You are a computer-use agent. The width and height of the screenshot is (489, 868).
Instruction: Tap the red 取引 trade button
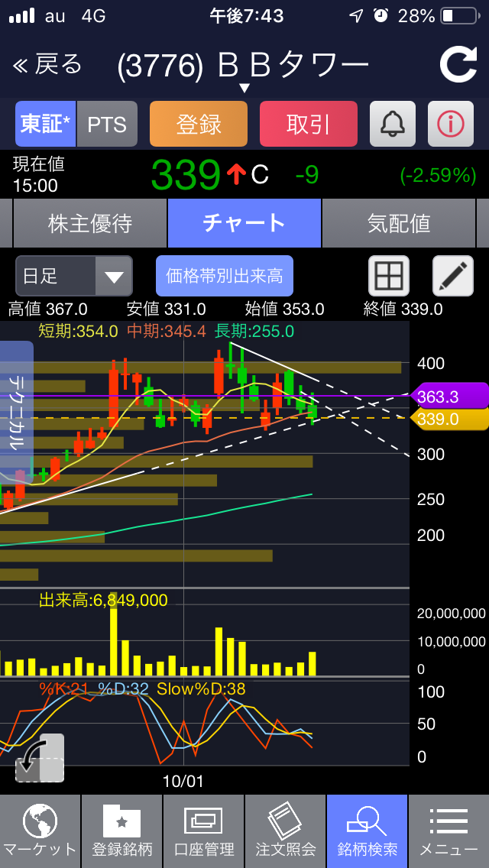point(309,124)
